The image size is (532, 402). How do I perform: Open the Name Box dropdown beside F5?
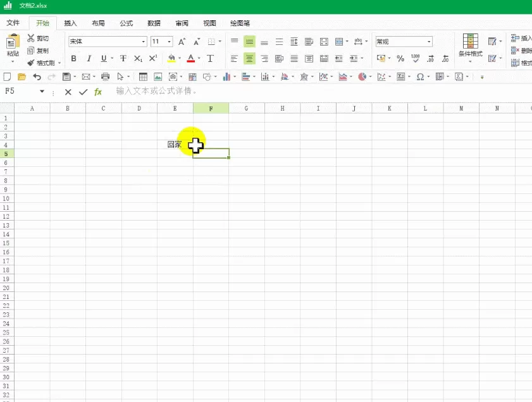pos(42,91)
